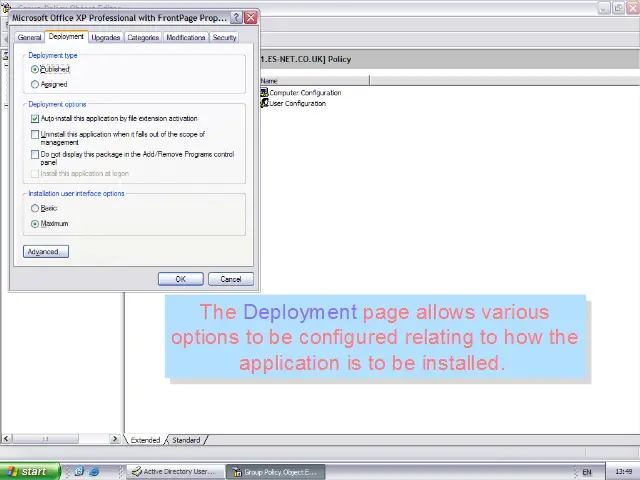Activate Group Policy Object Editor taskbar button
640x480 pixels.
pos(276,472)
